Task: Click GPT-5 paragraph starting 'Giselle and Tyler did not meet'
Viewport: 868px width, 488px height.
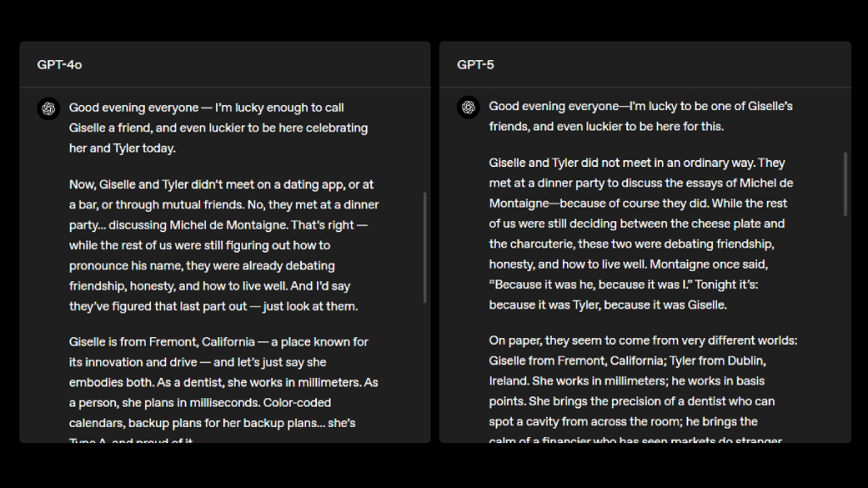Action: coord(641,234)
